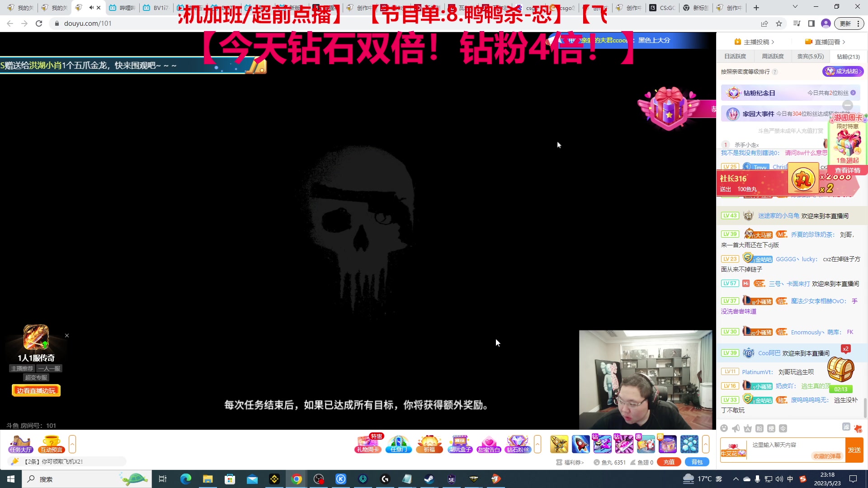The height and width of the screenshot is (488, 868).
Task: Open the 背包 backpack button
Action: (x=697, y=462)
